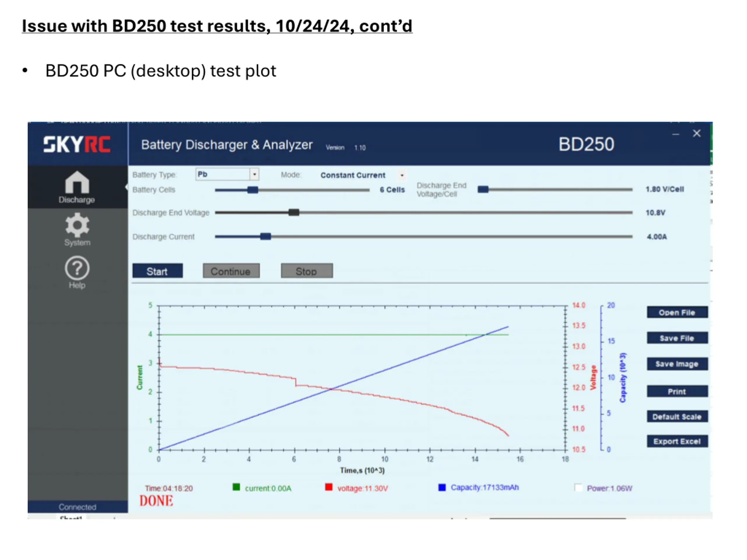Click the Connected status label
This screenshot has height=560, width=747.
point(77,507)
